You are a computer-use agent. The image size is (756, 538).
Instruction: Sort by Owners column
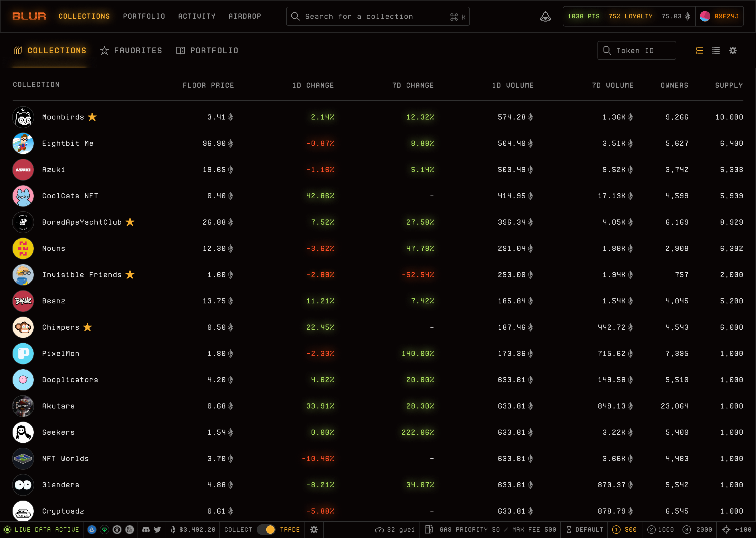tap(674, 85)
